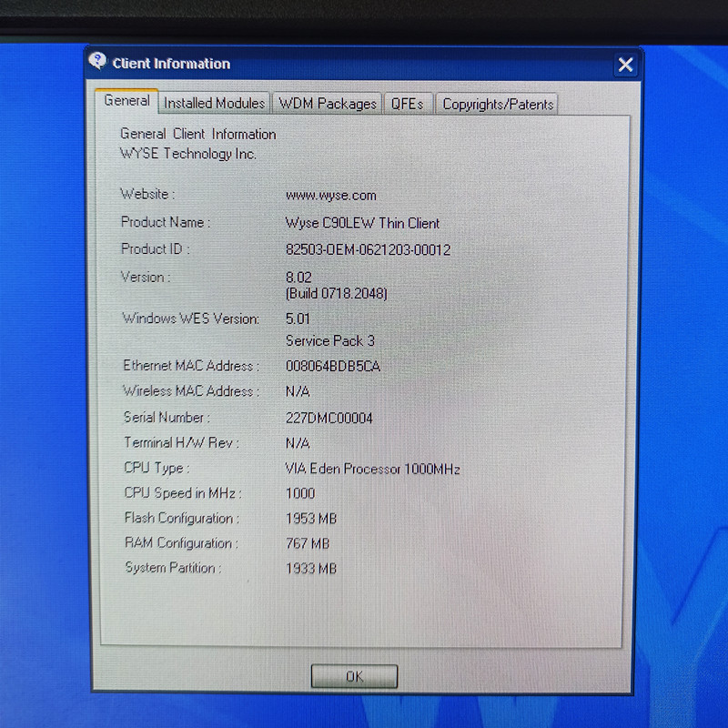Close the Client Information dialog
The height and width of the screenshot is (728, 728).
coord(625,65)
